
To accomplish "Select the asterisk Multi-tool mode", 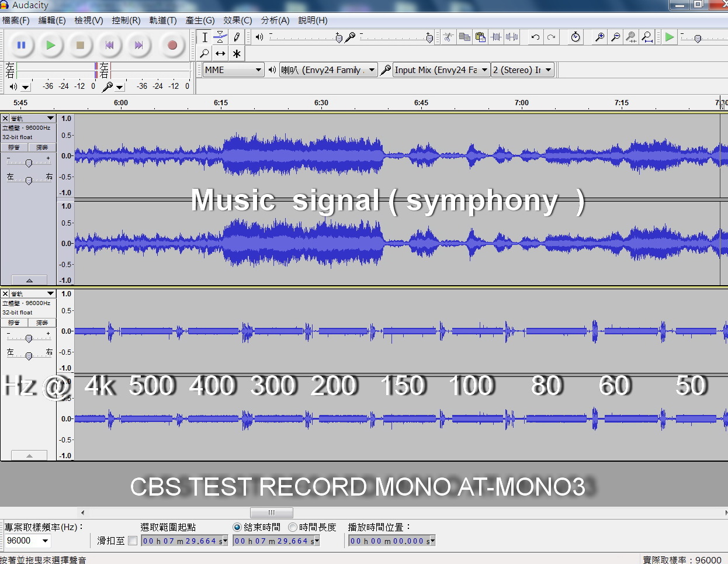I will pyautogui.click(x=237, y=54).
